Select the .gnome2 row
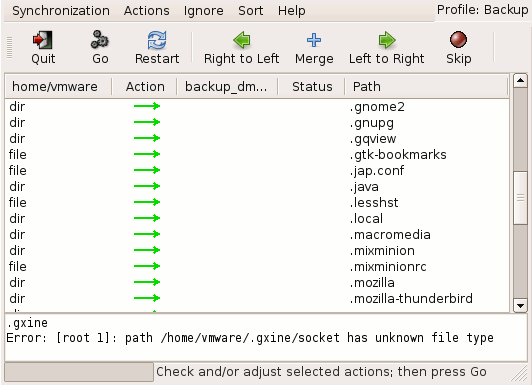The image size is (532, 385). click(x=257, y=107)
